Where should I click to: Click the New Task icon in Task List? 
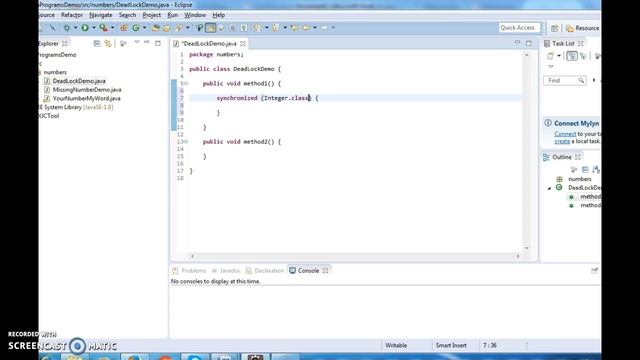click(550, 56)
